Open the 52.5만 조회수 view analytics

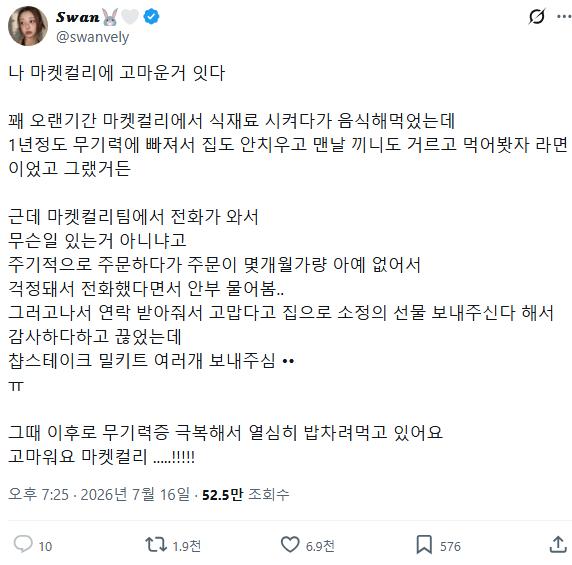(246, 495)
